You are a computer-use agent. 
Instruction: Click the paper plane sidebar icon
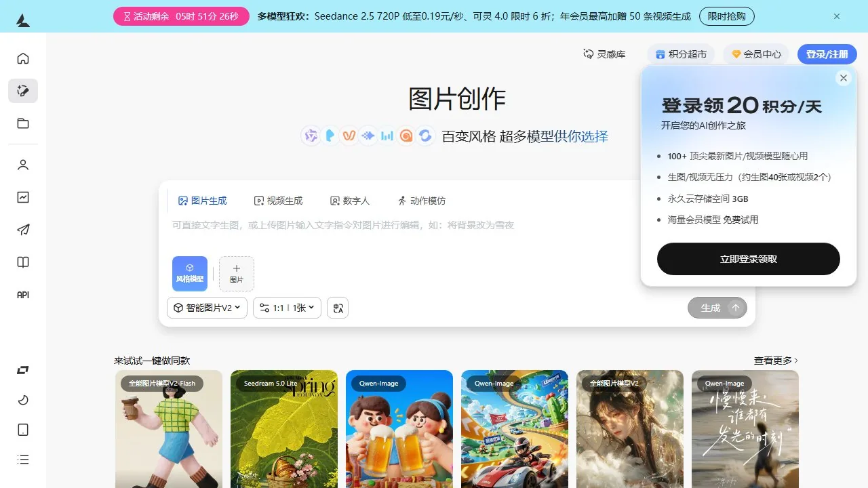[23, 230]
